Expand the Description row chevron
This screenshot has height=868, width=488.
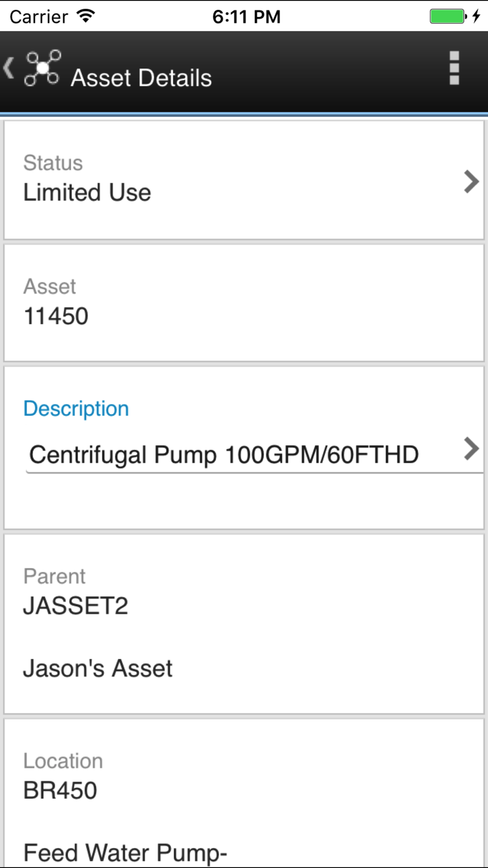click(x=471, y=449)
